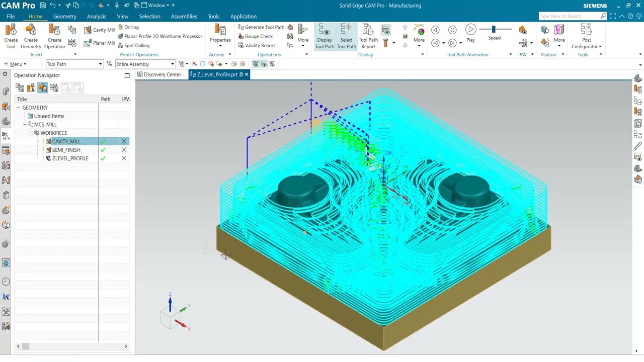Click the skip to end button
The image size is (644, 362).
[x=452, y=43]
